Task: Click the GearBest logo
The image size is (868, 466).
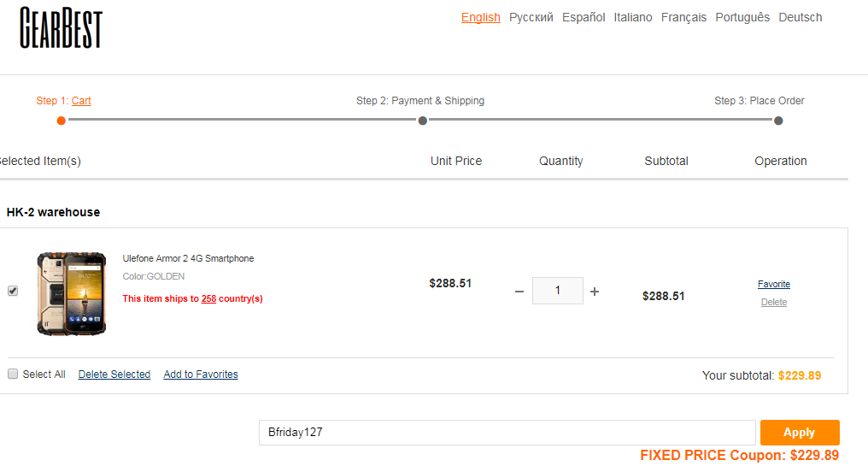Action: 61,27
